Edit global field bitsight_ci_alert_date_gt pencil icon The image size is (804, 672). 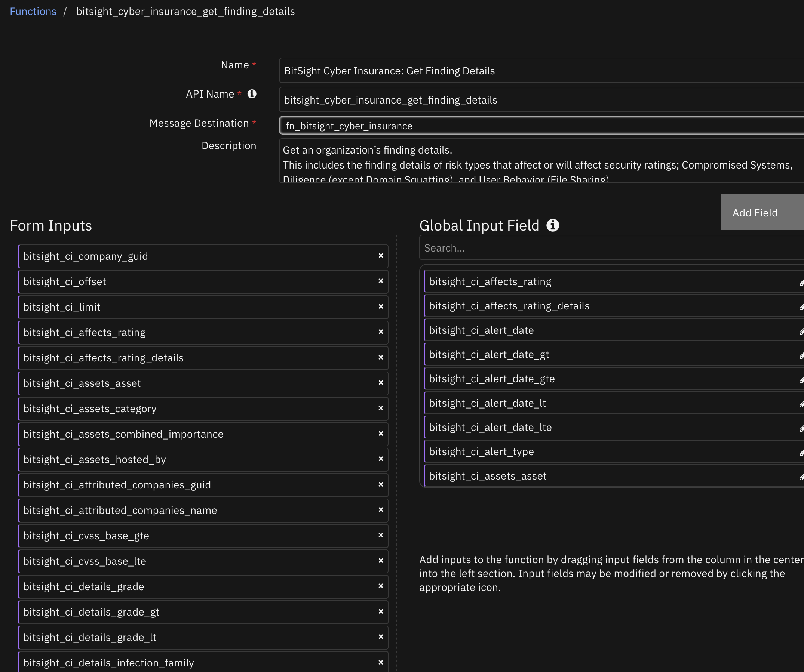pos(801,355)
